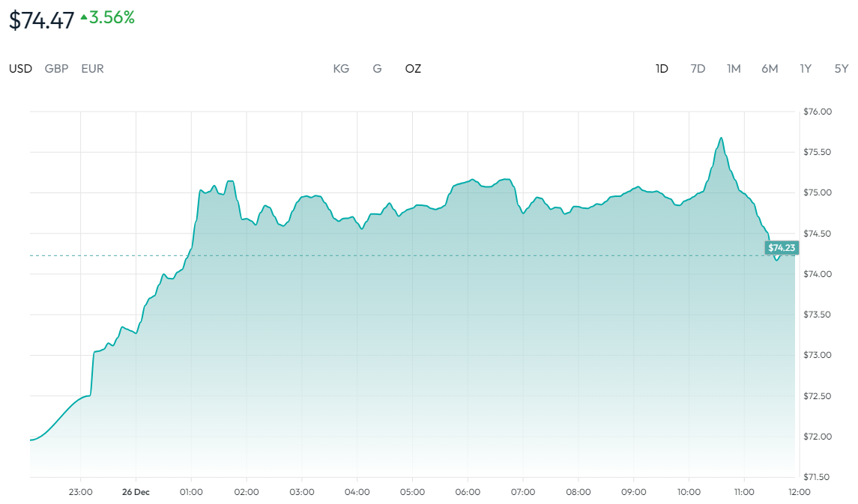Open the 1Y chart range
The height and width of the screenshot is (504, 858).
[x=806, y=69]
